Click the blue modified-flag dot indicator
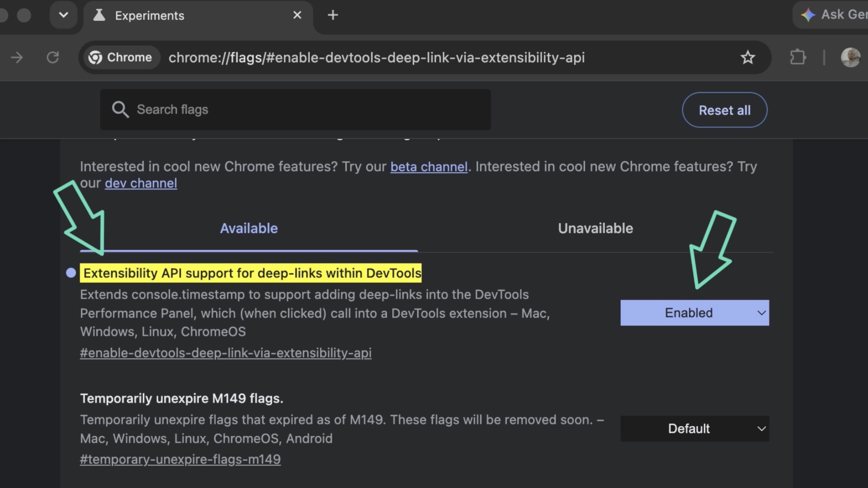This screenshot has height=488, width=868. coord(71,273)
